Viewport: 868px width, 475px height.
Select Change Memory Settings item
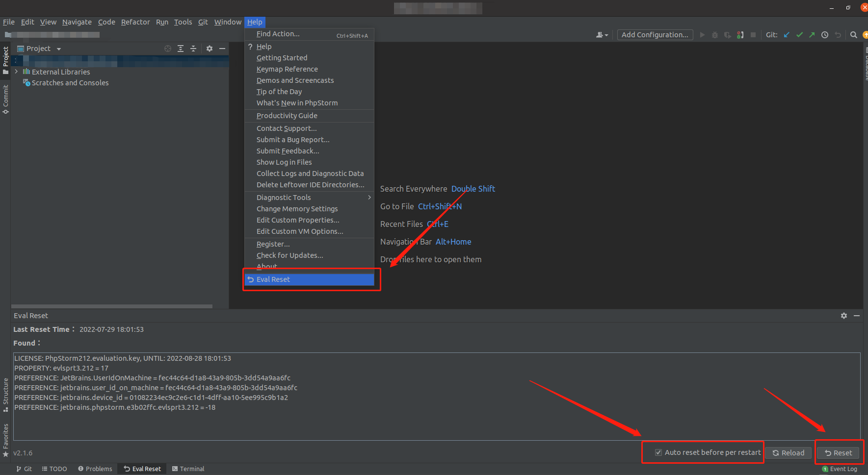[x=309, y=209]
